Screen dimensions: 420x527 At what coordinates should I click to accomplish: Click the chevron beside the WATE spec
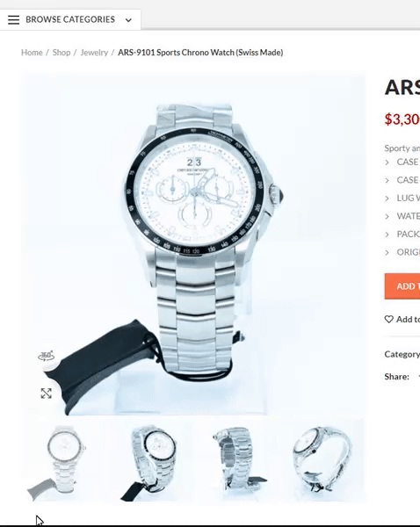pos(387,216)
